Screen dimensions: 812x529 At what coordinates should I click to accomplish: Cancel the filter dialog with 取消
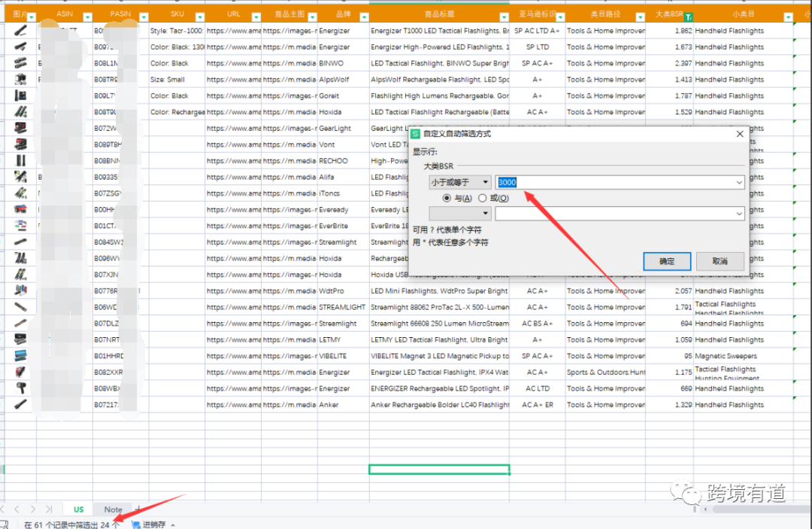(720, 261)
